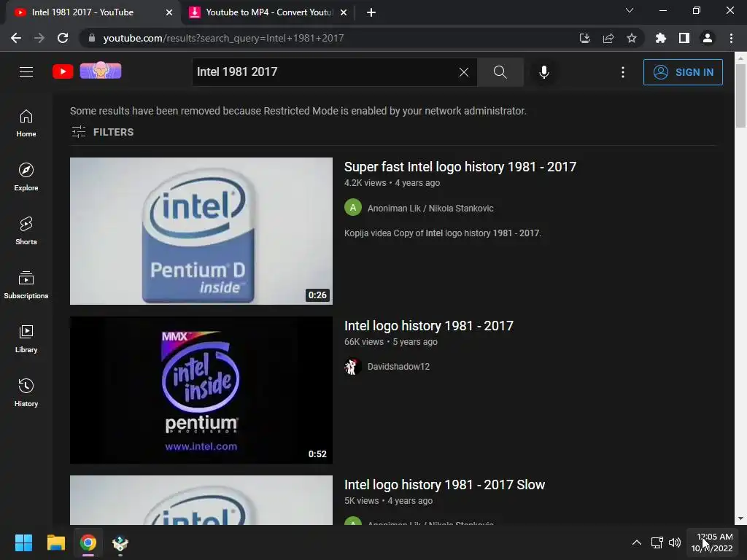Open Shorts in sidebar
This screenshot has width=747, height=560.
[26, 231]
